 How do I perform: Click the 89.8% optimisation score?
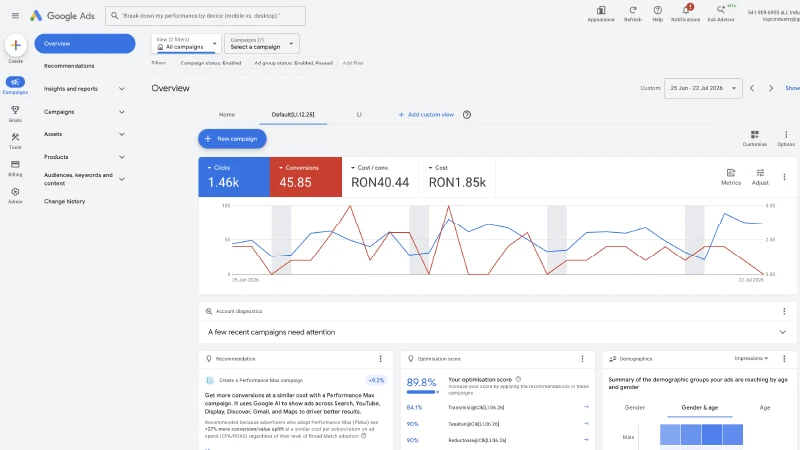(421, 382)
